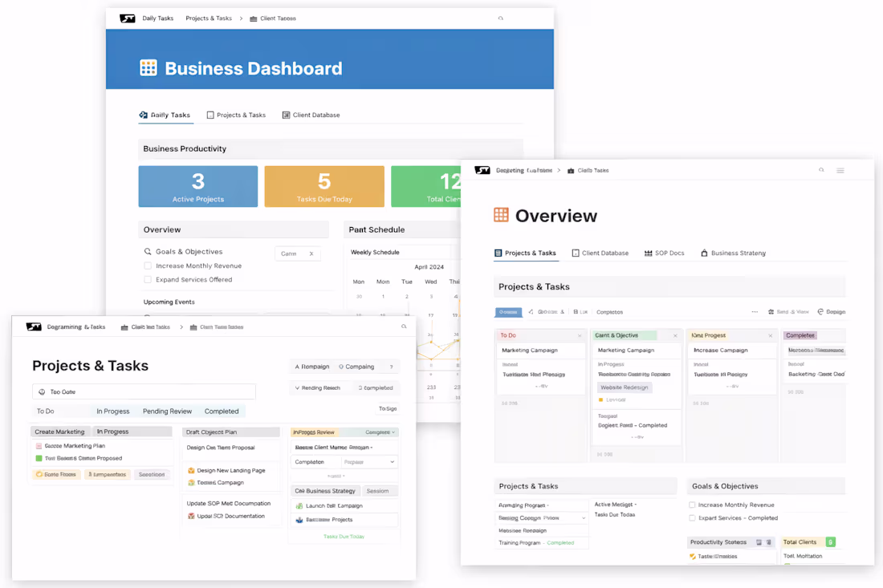Viewport: 883px width, 588px height.
Task: Open search in the Overview window header
Action: click(x=822, y=170)
